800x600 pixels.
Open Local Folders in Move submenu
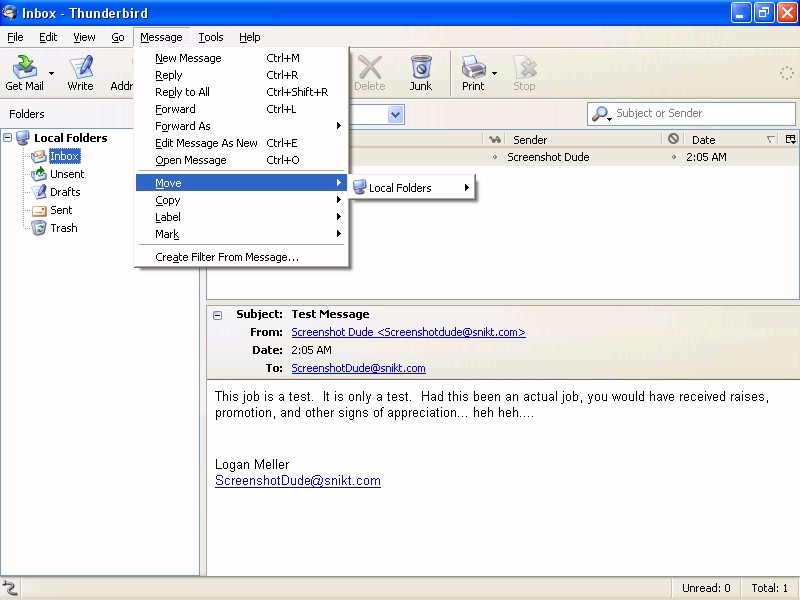point(411,188)
